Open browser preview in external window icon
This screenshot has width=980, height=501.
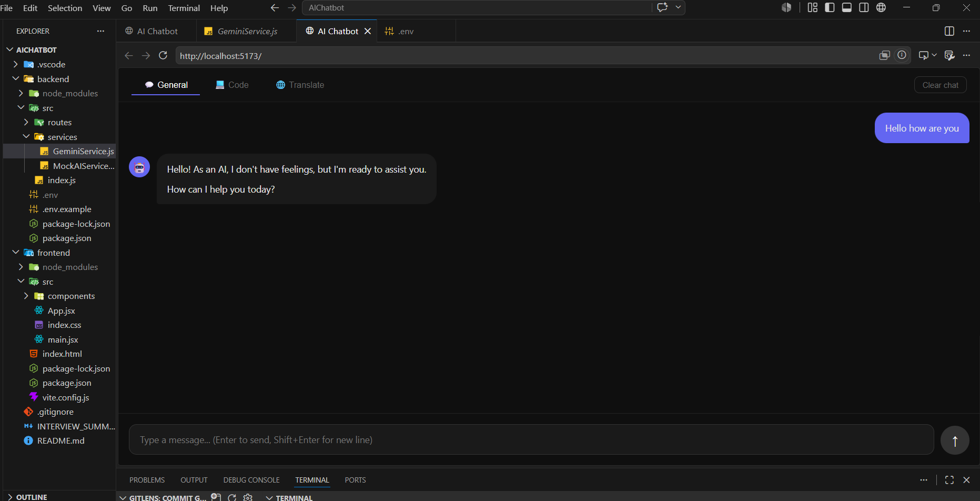884,55
